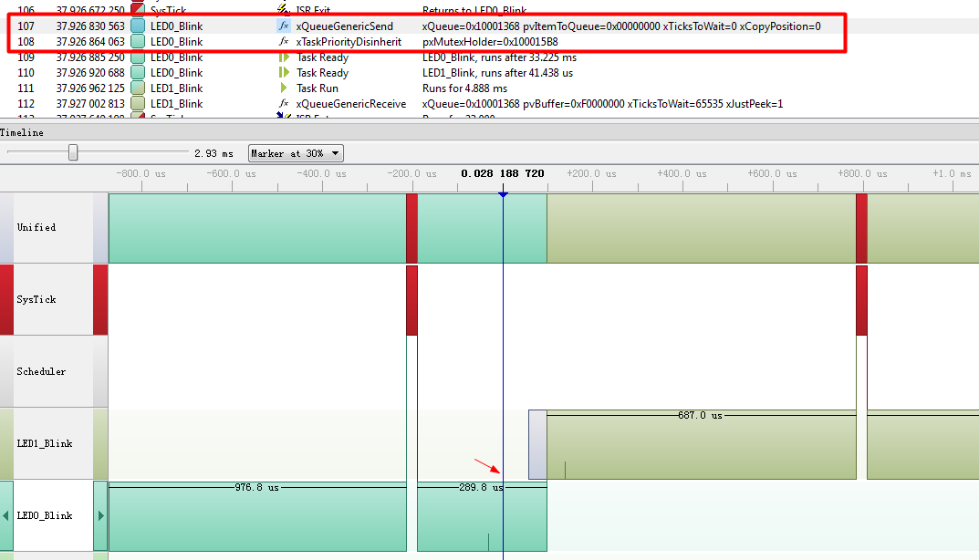The width and height of the screenshot is (979, 560).
Task: Click the left arrow beside LED0_Blink track
Action: pos(5,514)
